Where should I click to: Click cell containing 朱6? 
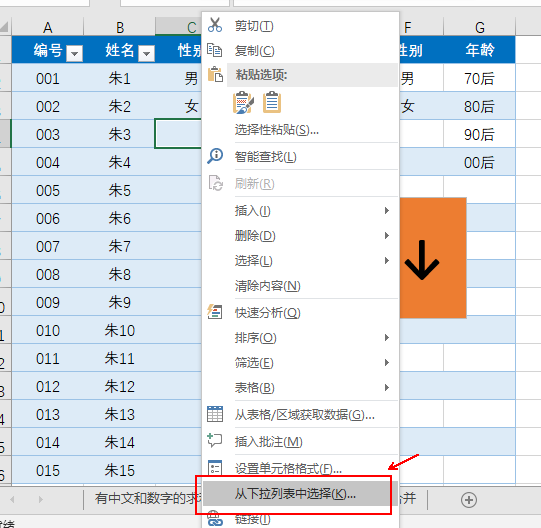pyautogui.click(x=119, y=218)
